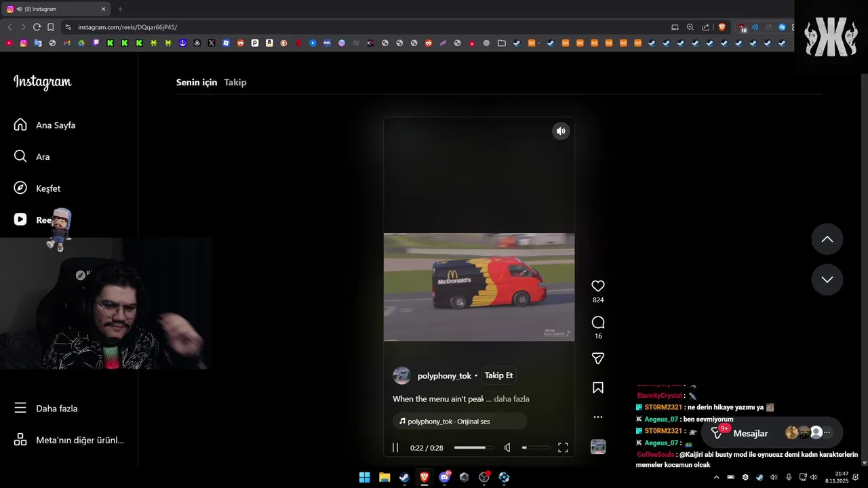Open polyphony_tok profile name

(444, 375)
